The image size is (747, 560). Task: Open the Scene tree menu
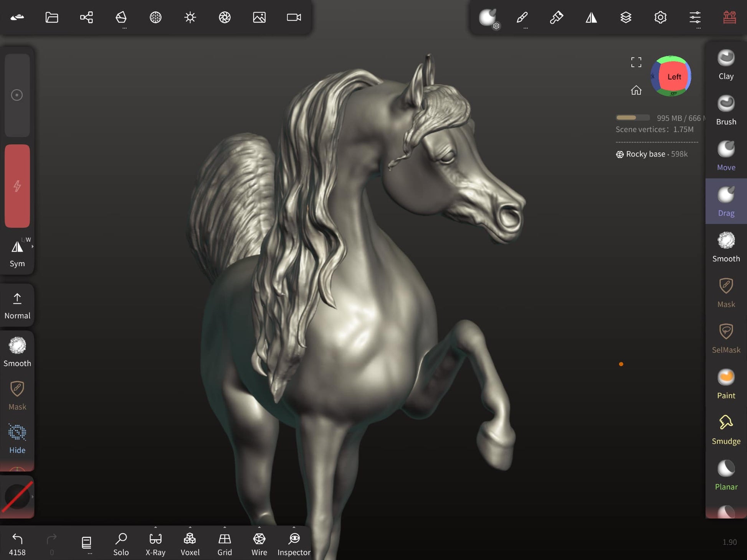coord(86,17)
